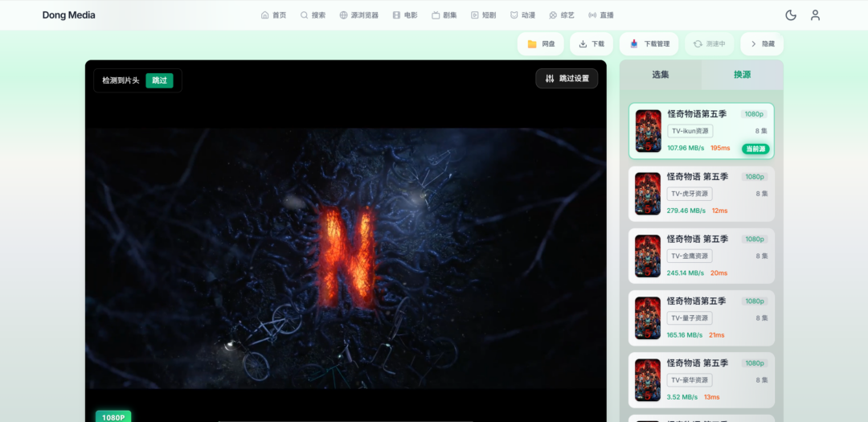Open the 首页 home nav item
Viewport: 868px width, 422px height.
pos(273,15)
